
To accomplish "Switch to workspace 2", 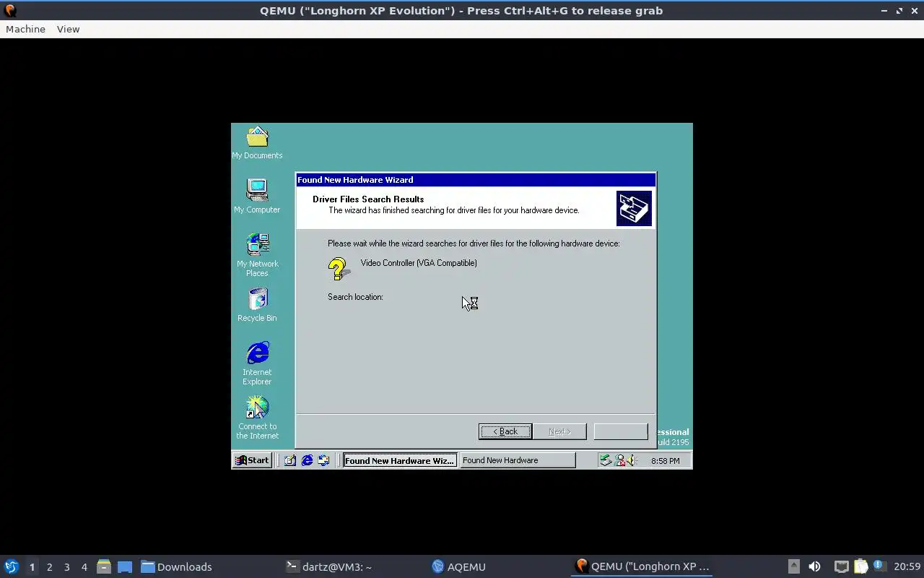I will [x=49, y=566].
